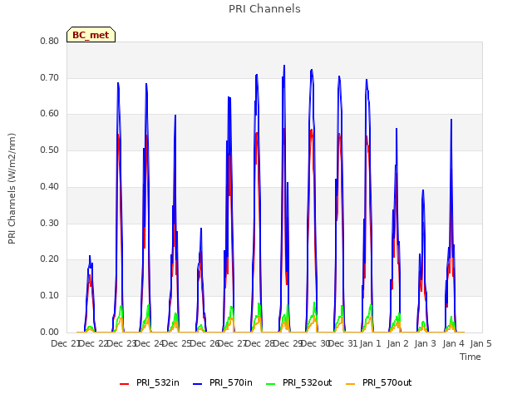The width and height of the screenshot is (532, 399).
Task: Click the 0.30 y-axis tick label
Action: click(x=50, y=224)
